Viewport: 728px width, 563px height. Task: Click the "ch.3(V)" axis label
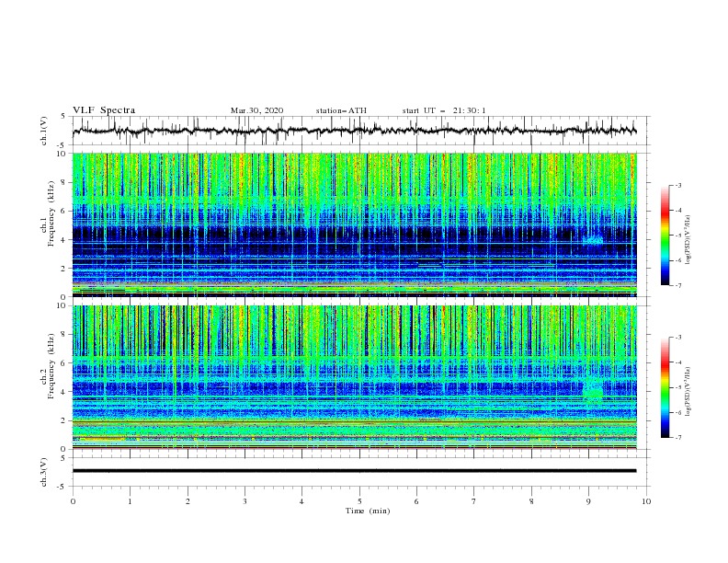(43, 472)
